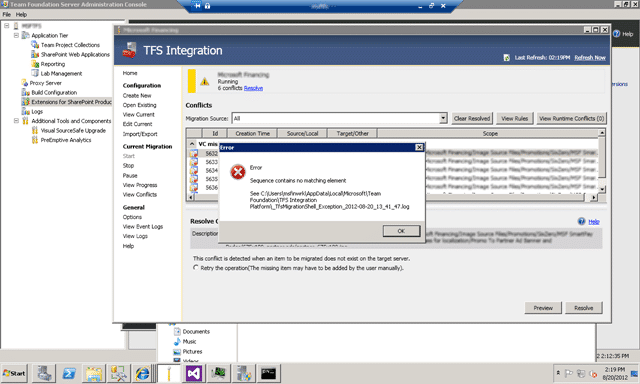Click the Refresh Now link

point(590,58)
